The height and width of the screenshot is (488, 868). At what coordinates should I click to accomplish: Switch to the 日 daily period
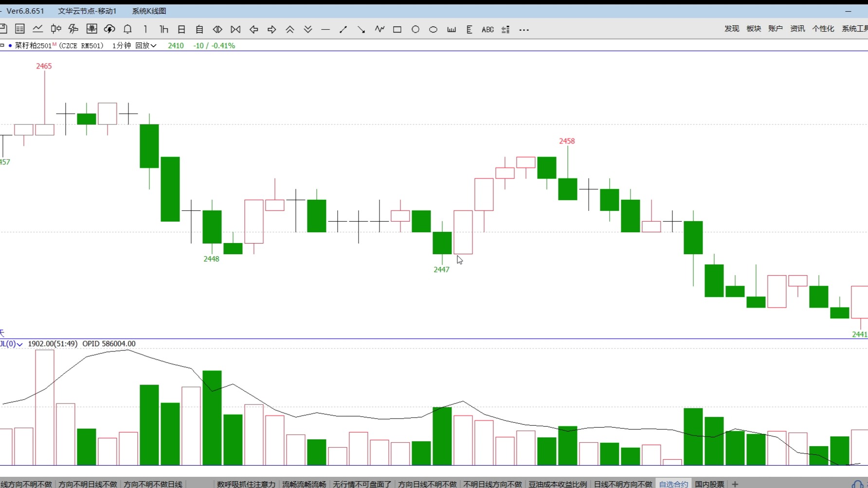click(181, 30)
